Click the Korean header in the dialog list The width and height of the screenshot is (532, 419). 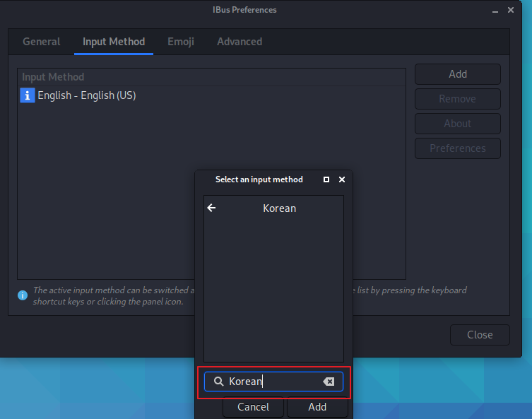[x=279, y=208]
